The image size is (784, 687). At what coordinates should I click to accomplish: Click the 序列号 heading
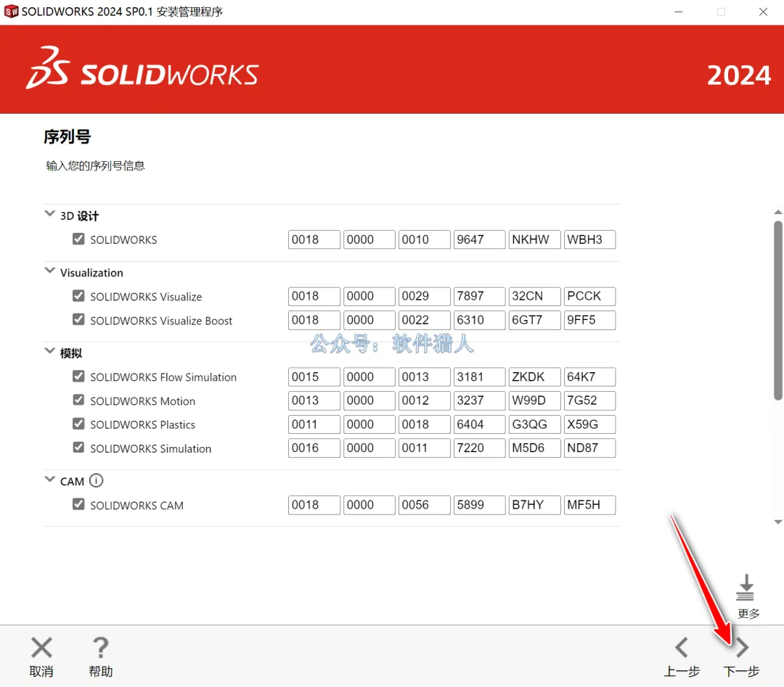67,137
